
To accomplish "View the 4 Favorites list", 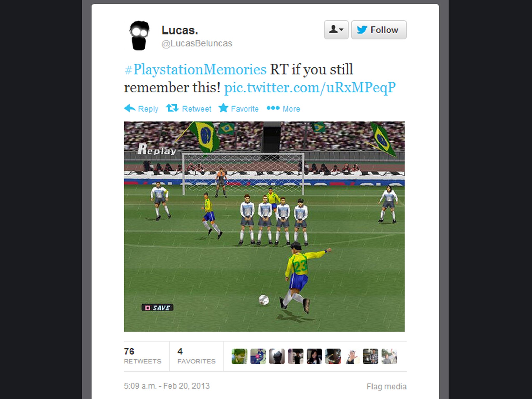I will coord(196,356).
